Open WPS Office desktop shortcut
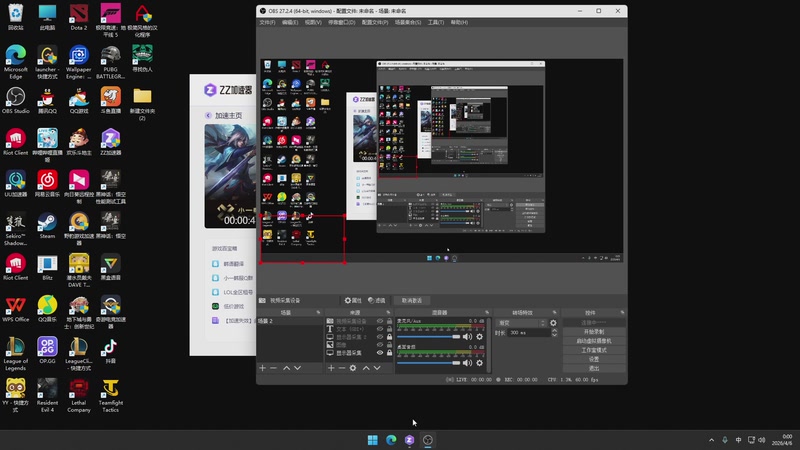The image size is (800, 450). (15, 309)
